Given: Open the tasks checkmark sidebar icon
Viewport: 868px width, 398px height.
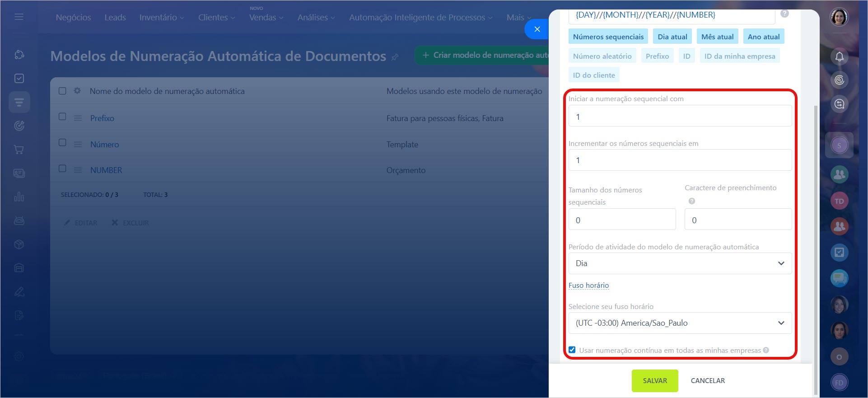Looking at the screenshot, I should (19, 78).
